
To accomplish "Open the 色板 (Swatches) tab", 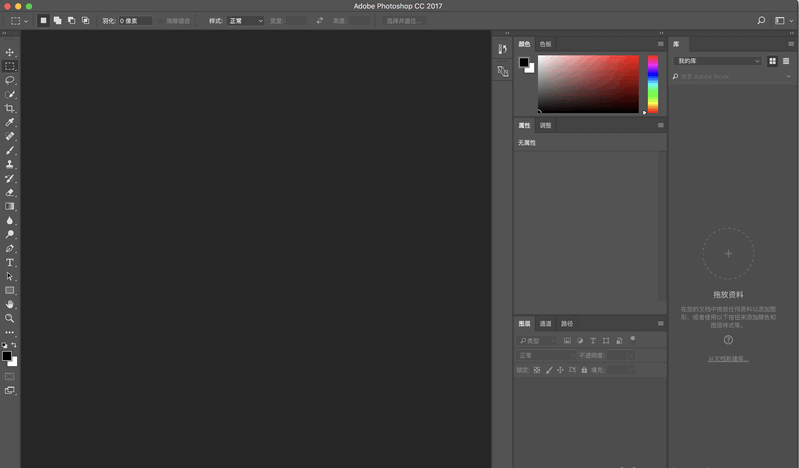I will pos(545,44).
